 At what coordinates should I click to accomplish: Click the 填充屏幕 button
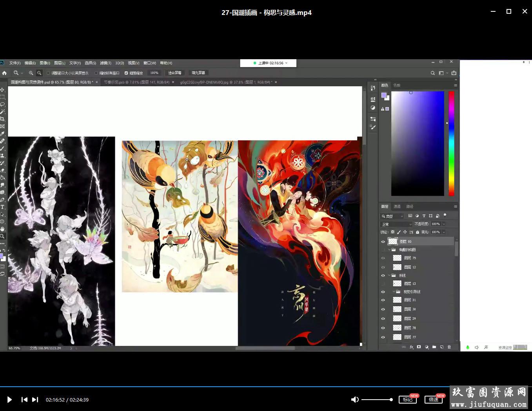[x=198, y=73]
